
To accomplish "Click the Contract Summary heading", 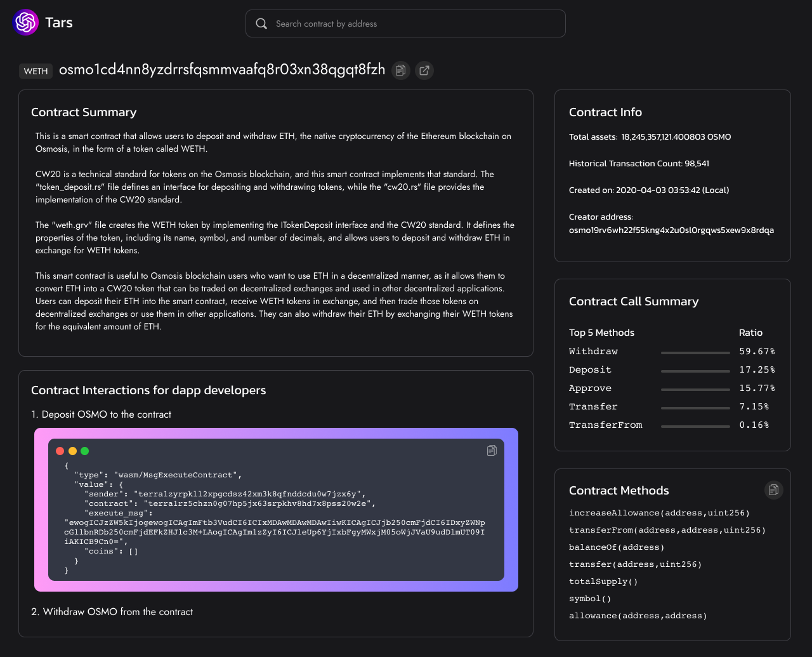I will (x=84, y=112).
